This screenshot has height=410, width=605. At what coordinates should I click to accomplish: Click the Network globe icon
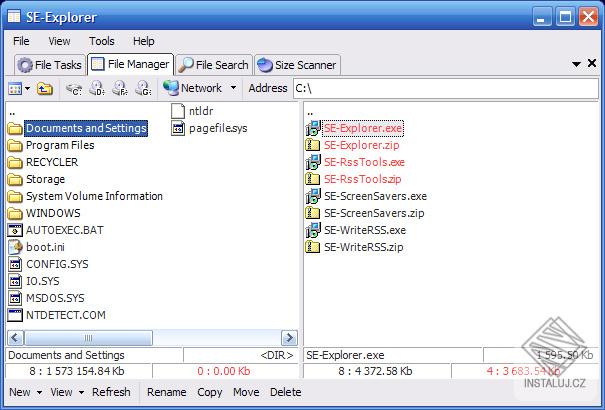point(171,88)
